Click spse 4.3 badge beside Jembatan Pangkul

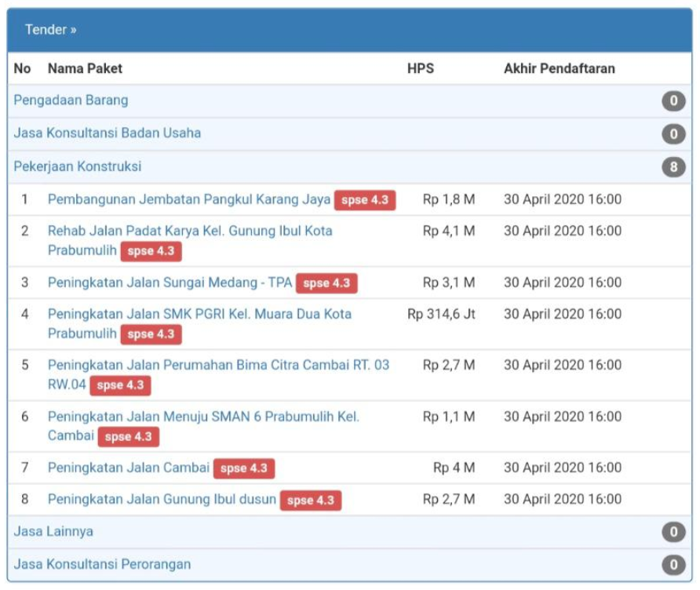[x=365, y=200]
